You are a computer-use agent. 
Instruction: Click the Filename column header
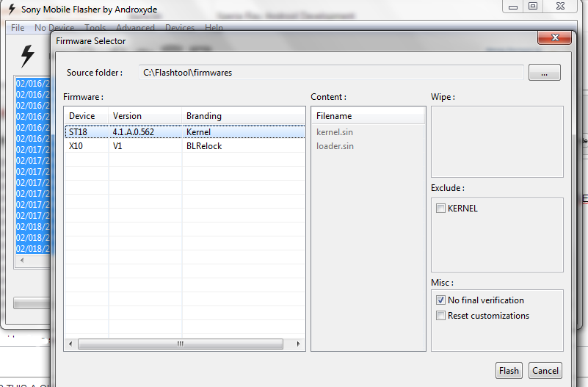coord(369,116)
